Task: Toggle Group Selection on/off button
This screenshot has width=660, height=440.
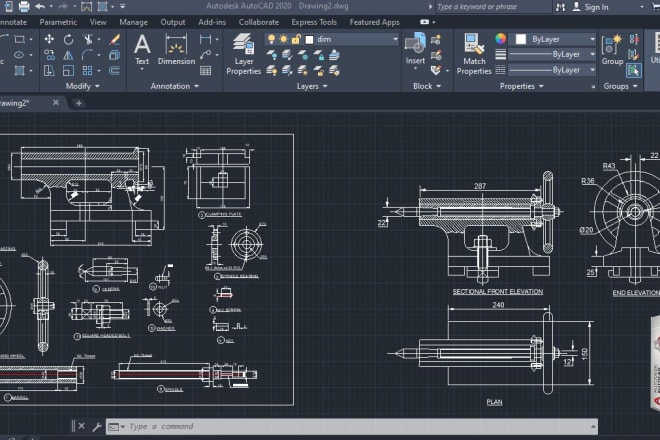Action: pyautogui.click(x=634, y=70)
